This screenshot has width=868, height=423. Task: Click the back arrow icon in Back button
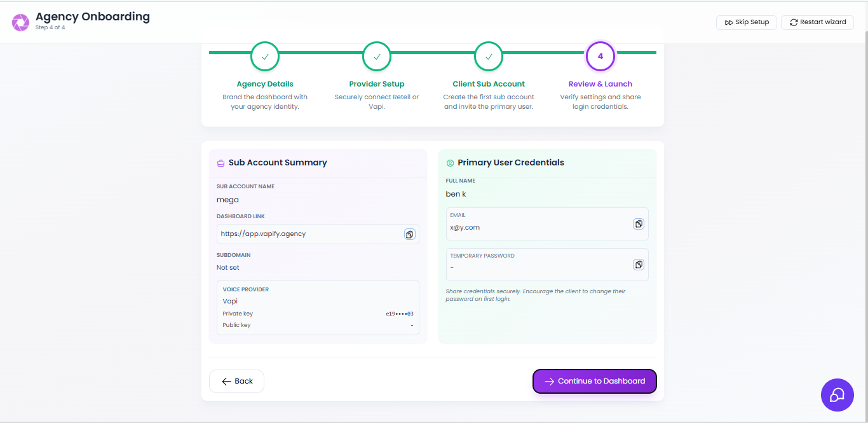(226, 381)
